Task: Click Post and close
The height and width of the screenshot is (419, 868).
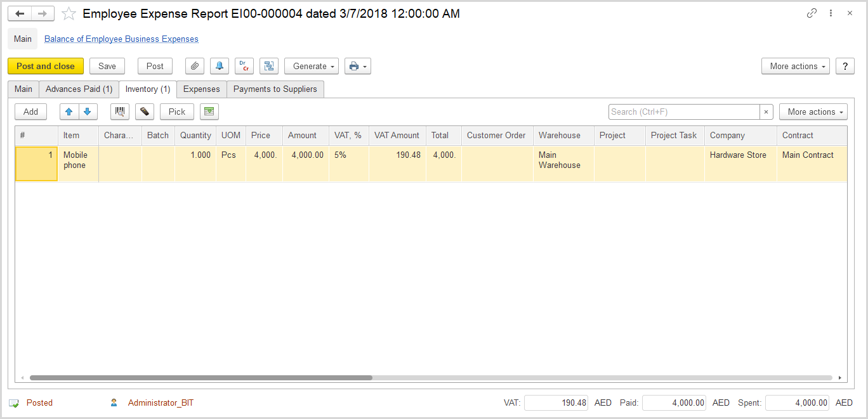Action: click(x=45, y=66)
